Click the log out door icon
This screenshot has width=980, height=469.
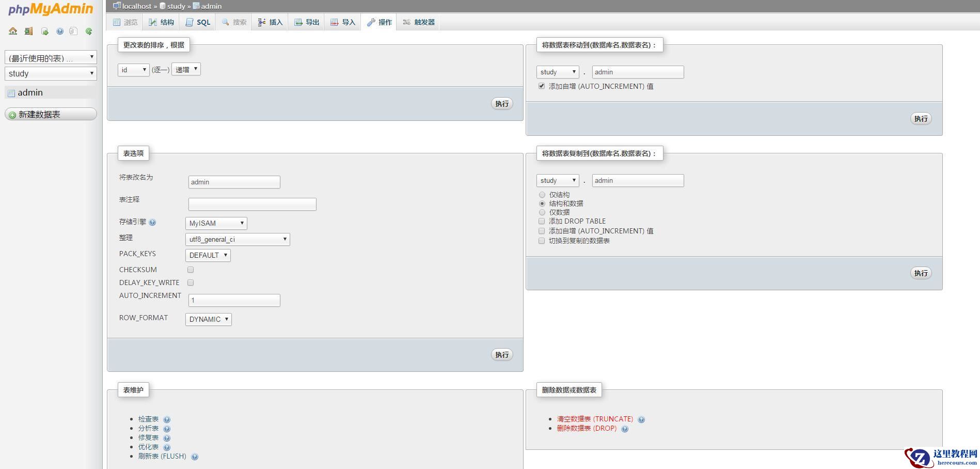28,32
